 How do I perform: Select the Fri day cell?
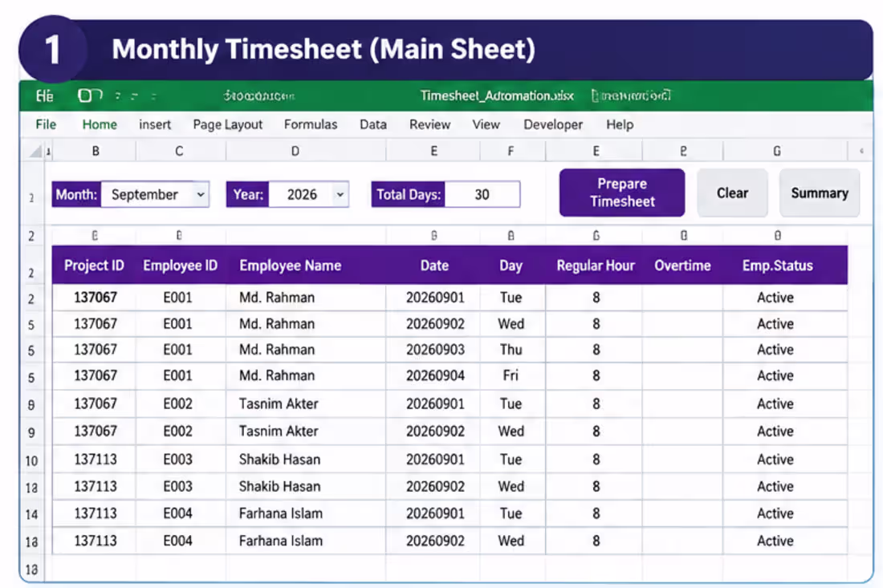click(512, 375)
